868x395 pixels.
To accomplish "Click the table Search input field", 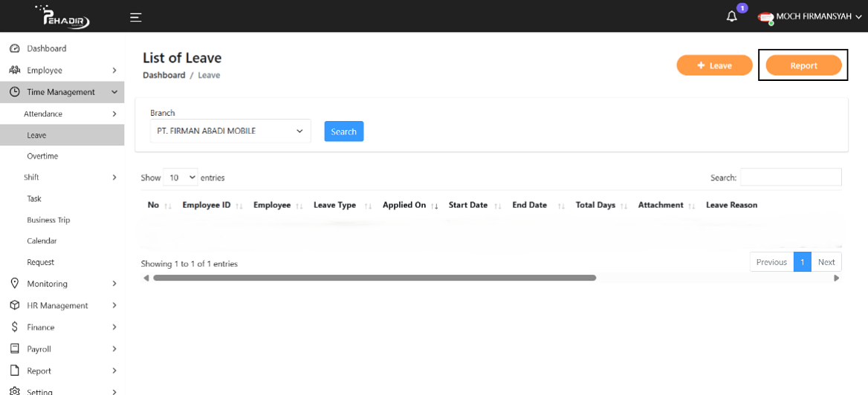I will (791, 177).
